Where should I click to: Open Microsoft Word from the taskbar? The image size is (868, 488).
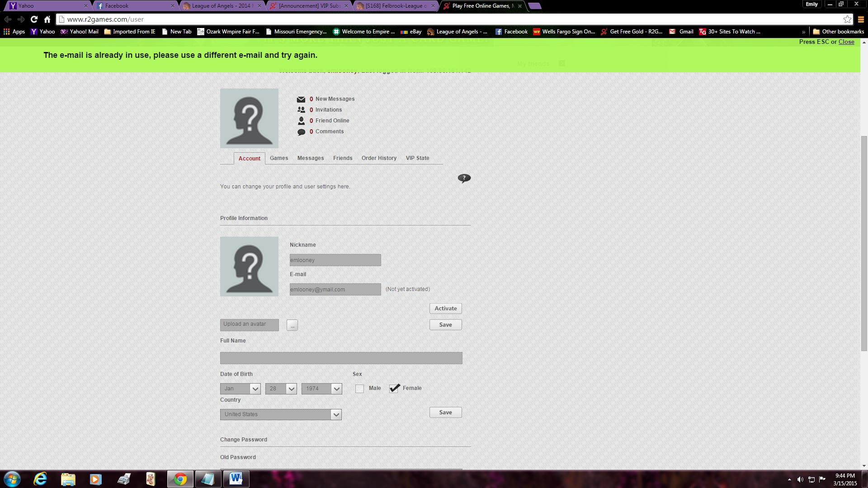pos(236,479)
